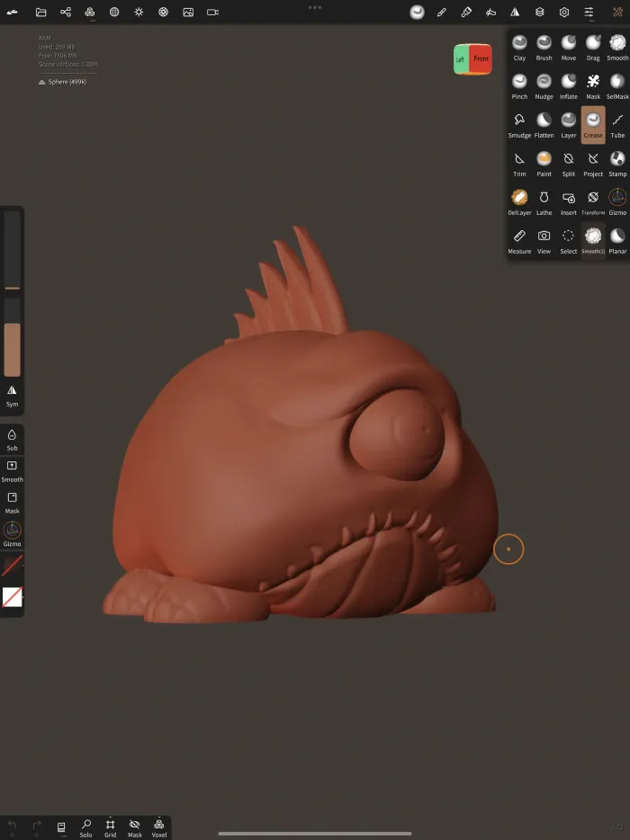Select the Clay sculpting brush
This screenshot has height=840, width=630.
pos(519,46)
